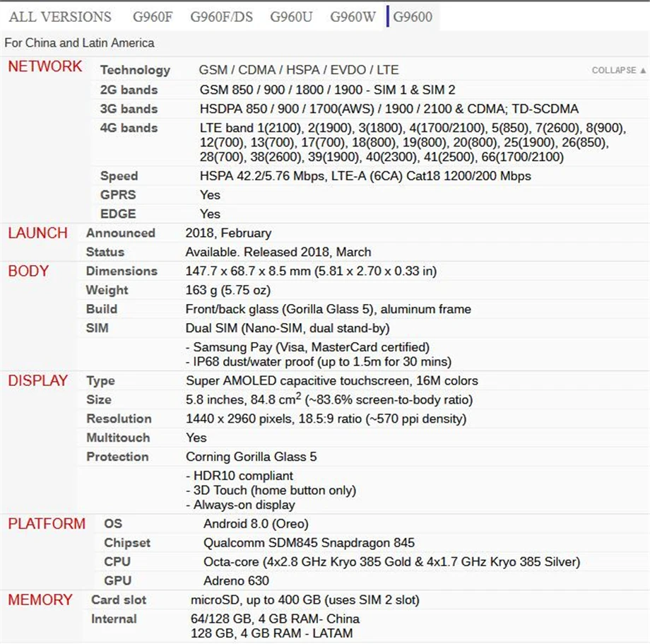The image size is (650, 644).
Task: Click the Super AMOLED capacitive touchscreen value
Action: [x=332, y=381]
